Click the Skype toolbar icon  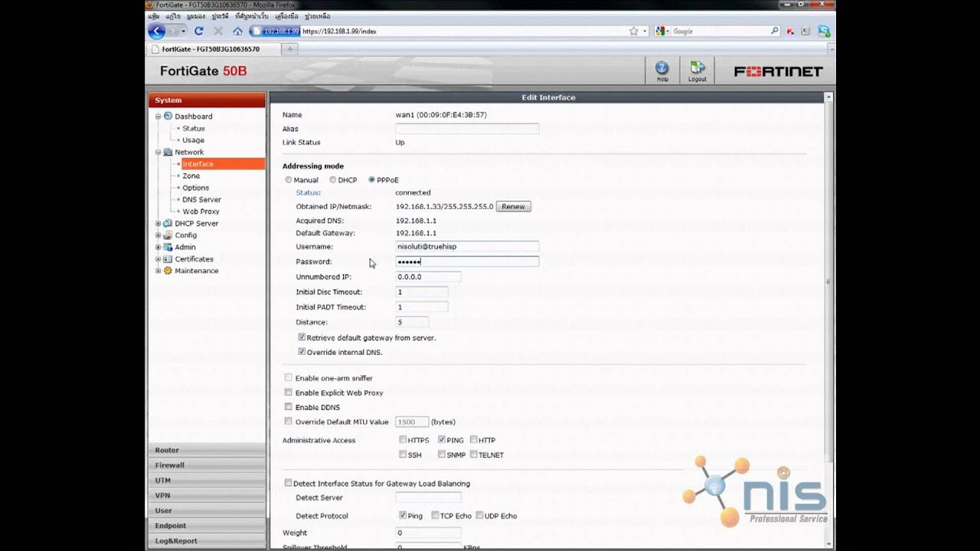(824, 31)
